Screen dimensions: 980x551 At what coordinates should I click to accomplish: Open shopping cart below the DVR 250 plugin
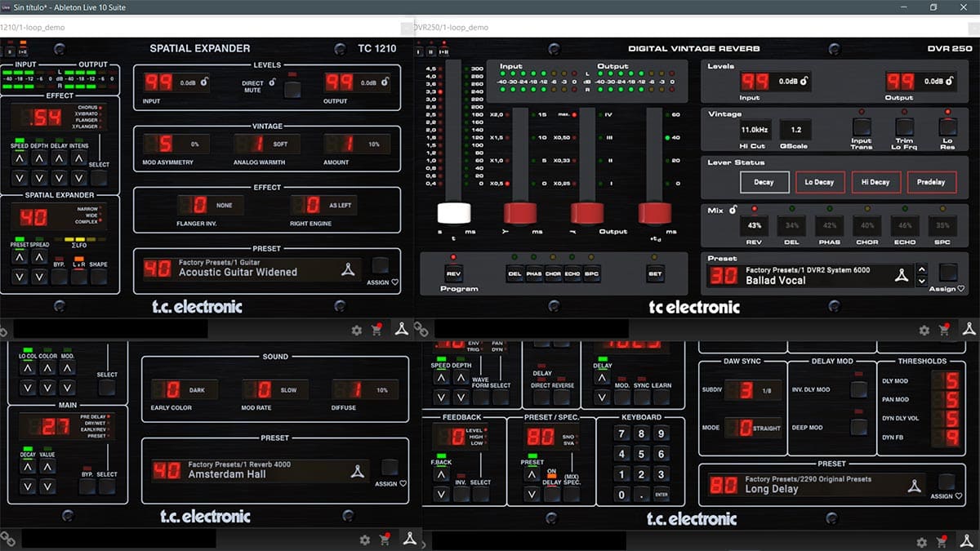coord(944,330)
